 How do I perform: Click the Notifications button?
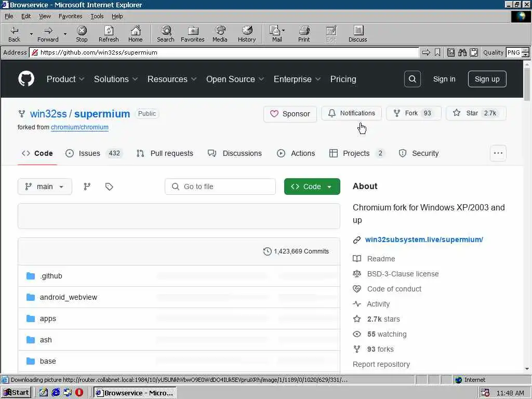point(352,113)
